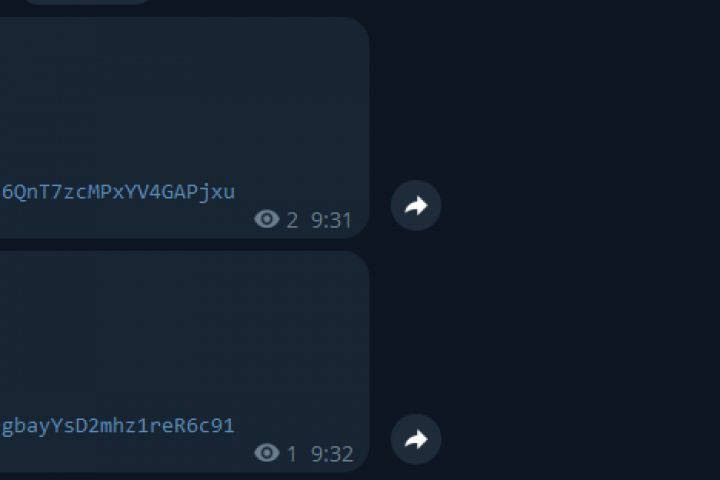This screenshot has width=720, height=480.
Task: Forward the message sent at 9:31
Action: coord(416,205)
